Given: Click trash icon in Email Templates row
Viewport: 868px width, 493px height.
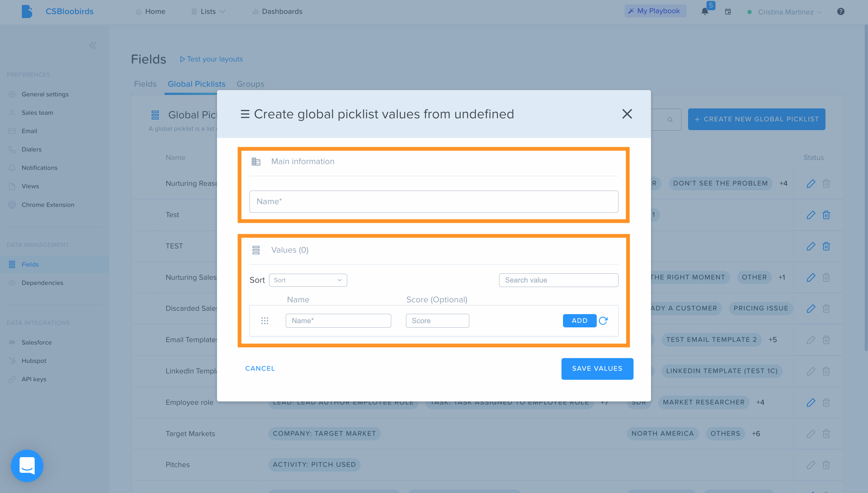Looking at the screenshot, I should 826,340.
